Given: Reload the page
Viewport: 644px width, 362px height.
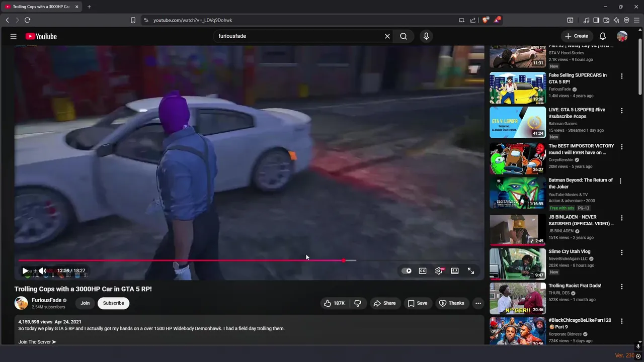Looking at the screenshot, I should (27, 20).
